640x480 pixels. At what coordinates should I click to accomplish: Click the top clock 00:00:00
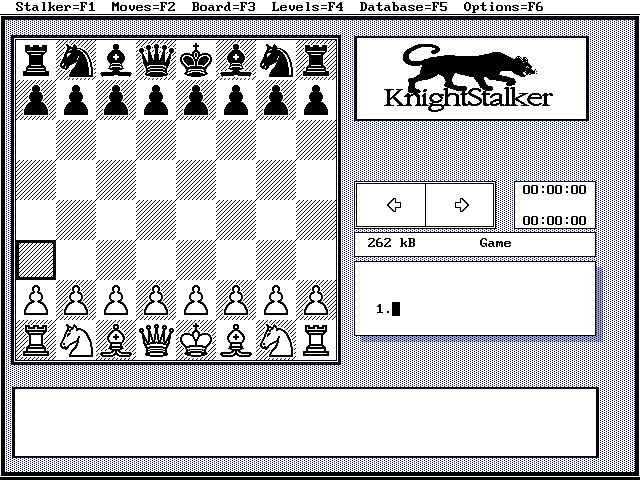554,189
